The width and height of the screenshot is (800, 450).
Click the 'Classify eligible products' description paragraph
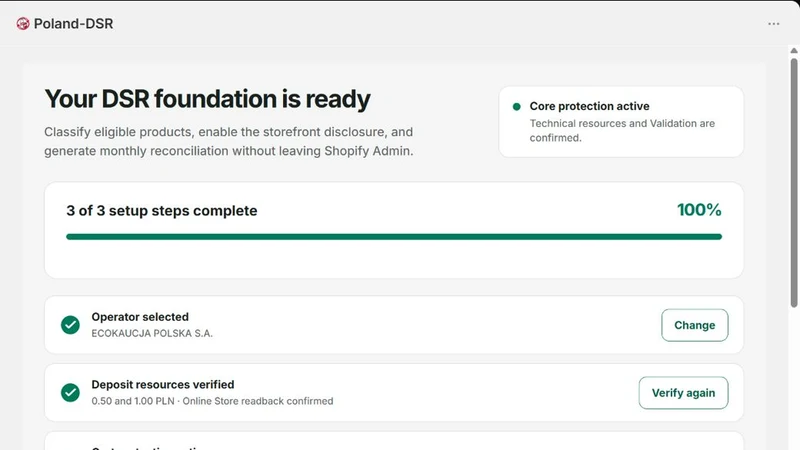[229, 141]
